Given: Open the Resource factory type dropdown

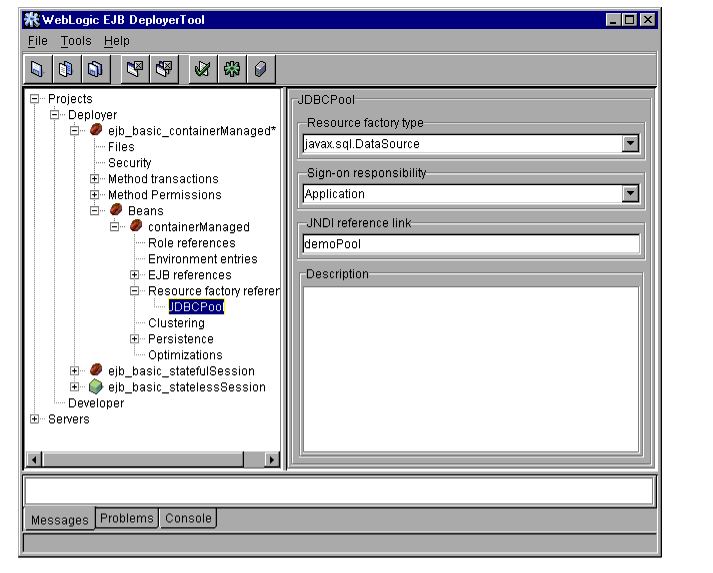Looking at the screenshot, I should 630,144.
